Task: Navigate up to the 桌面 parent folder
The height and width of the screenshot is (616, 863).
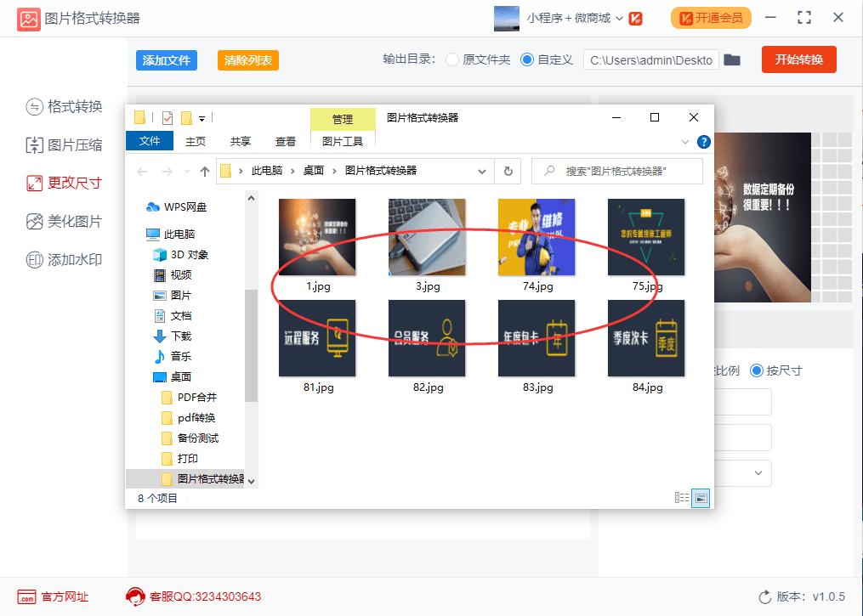Action: 205,171
